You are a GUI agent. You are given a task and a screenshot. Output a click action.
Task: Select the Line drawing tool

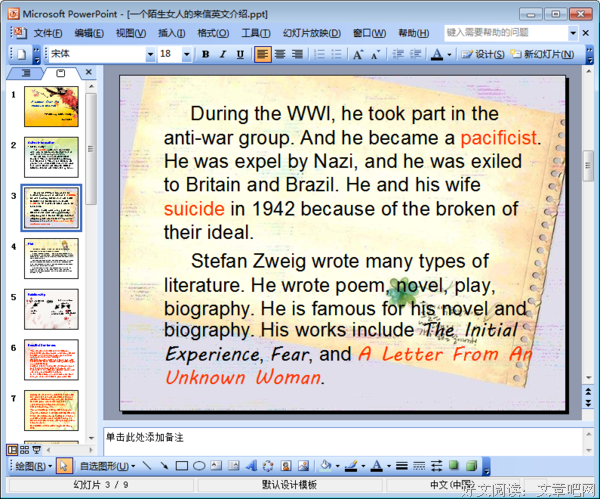point(147,466)
